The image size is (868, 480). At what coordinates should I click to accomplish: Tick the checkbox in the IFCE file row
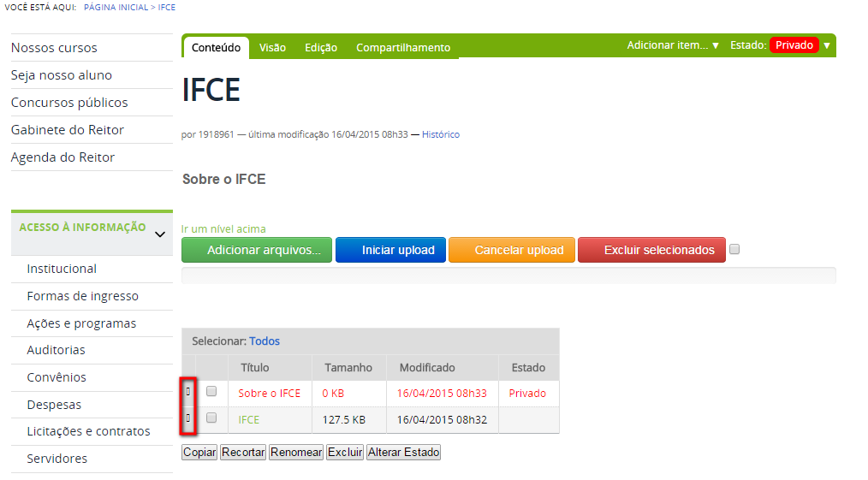pos(211,418)
